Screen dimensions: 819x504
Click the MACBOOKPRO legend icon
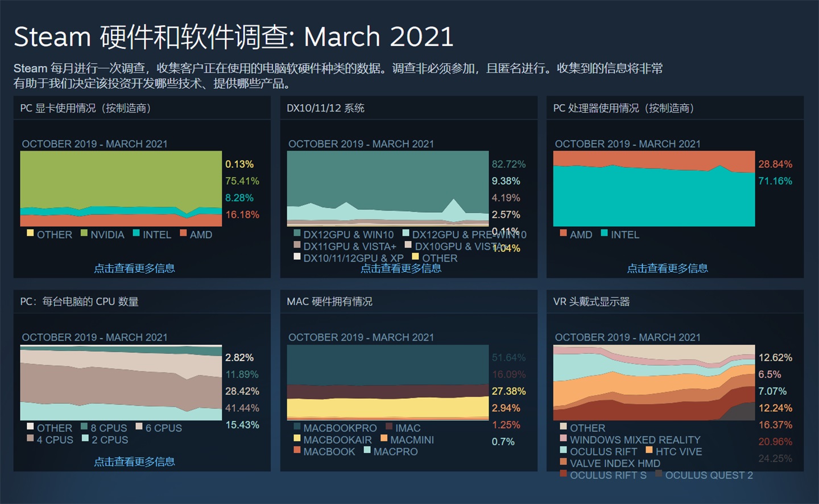coord(296,427)
